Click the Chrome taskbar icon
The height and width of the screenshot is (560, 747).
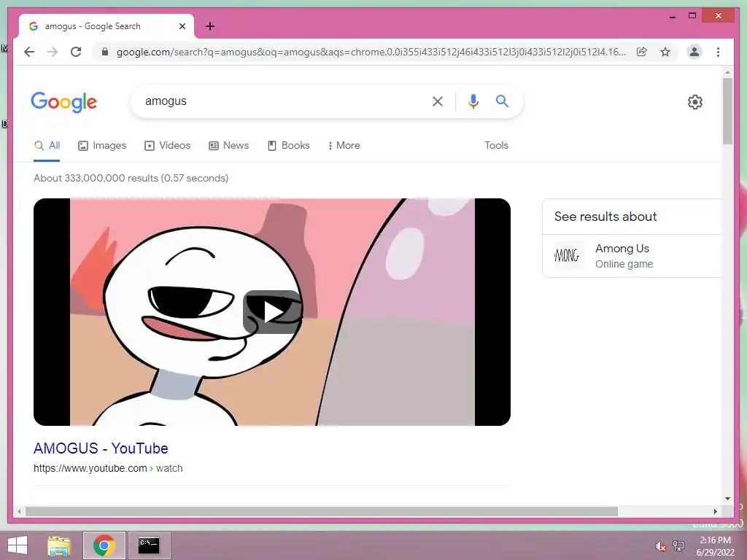[104, 545]
